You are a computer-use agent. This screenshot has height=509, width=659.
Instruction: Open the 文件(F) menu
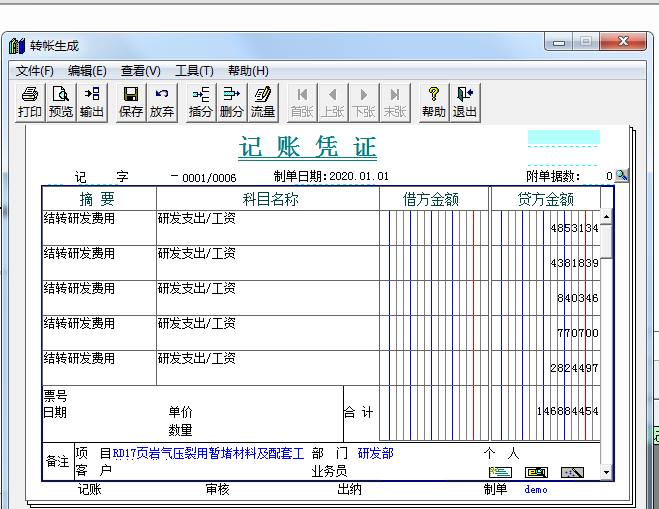pyautogui.click(x=35, y=71)
